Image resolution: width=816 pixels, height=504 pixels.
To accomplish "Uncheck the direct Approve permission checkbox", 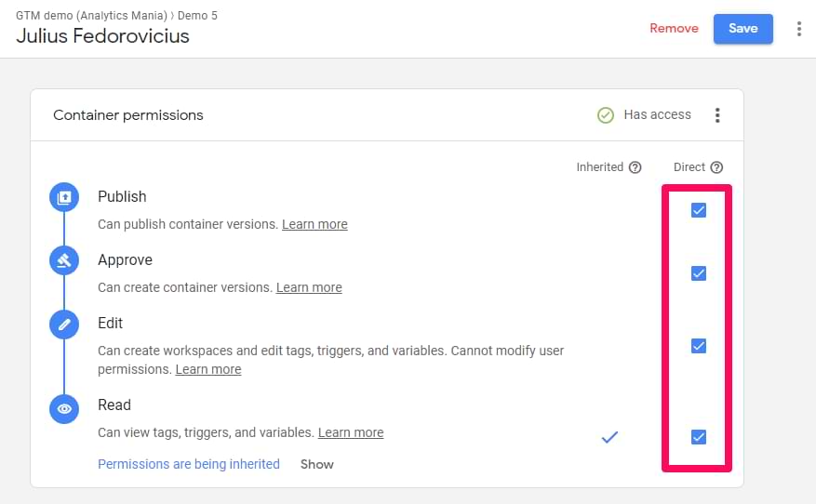I will (x=699, y=273).
